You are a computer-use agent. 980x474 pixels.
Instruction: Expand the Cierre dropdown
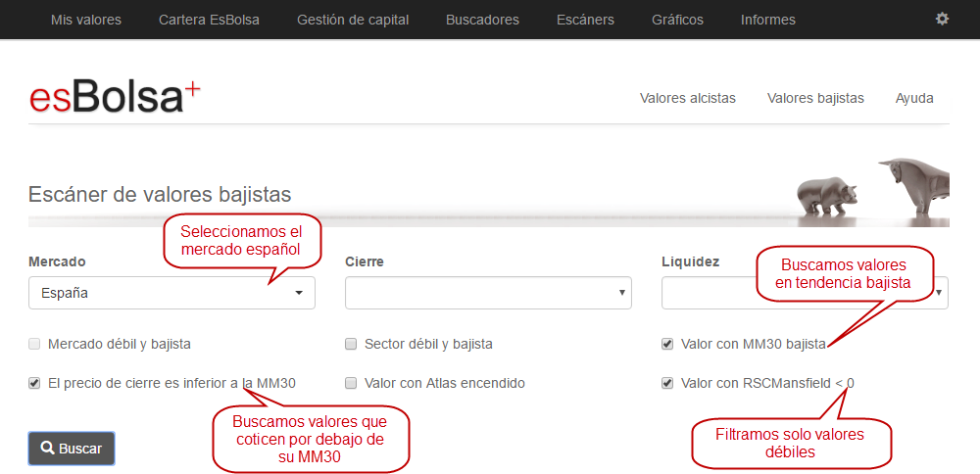coord(488,293)
